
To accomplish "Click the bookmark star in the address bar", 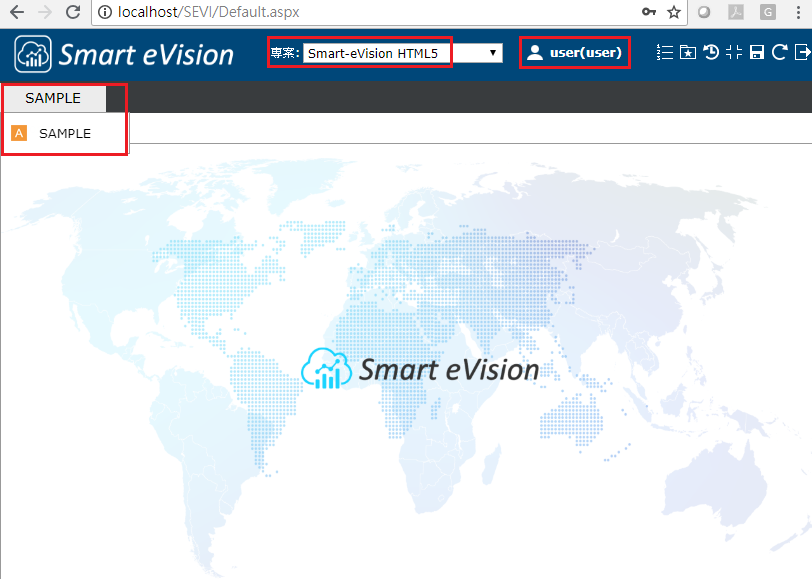I will tap(672, 12).
